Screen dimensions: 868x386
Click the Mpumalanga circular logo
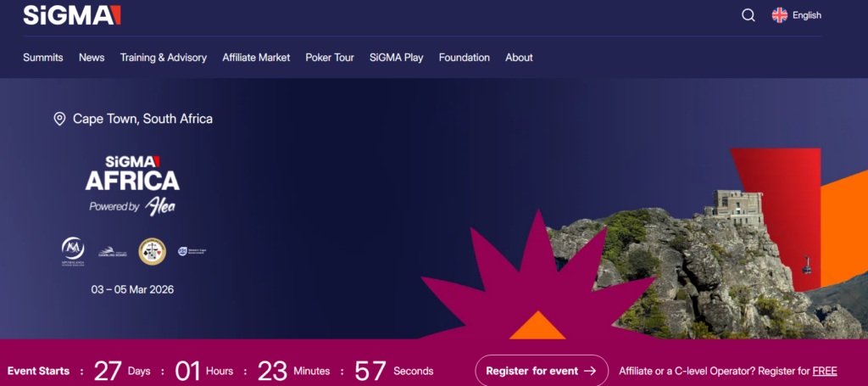click(x=73, y=249)
